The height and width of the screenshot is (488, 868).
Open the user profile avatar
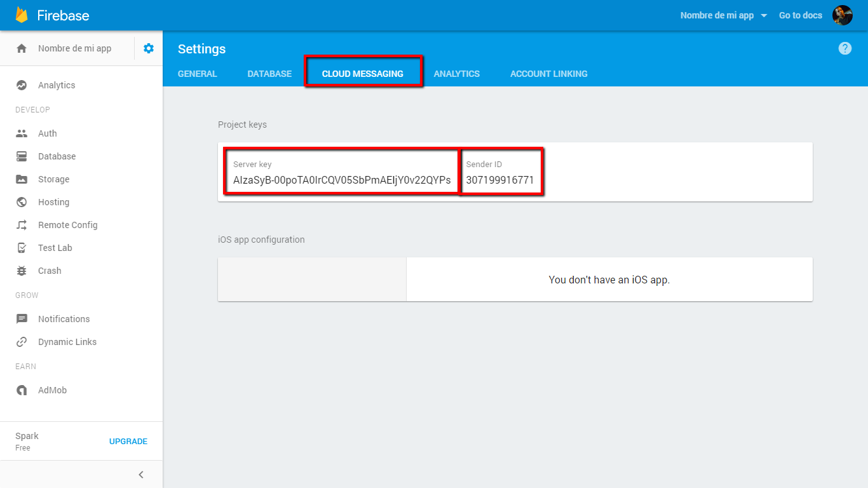pos(842,15)
